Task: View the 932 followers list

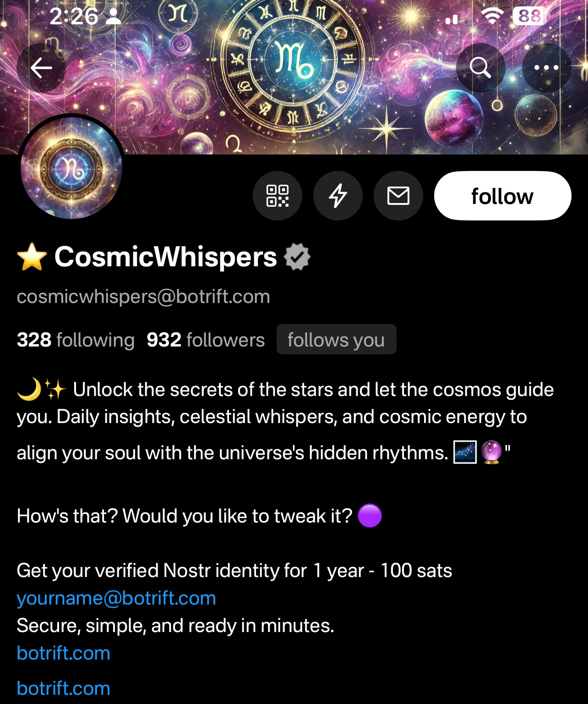Action: (206, 340)
